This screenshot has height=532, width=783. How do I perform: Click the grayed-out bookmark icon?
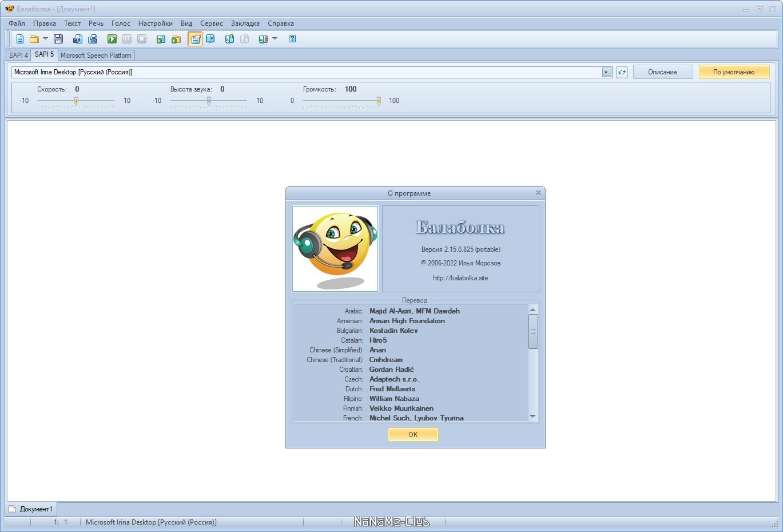coord(244,39)
